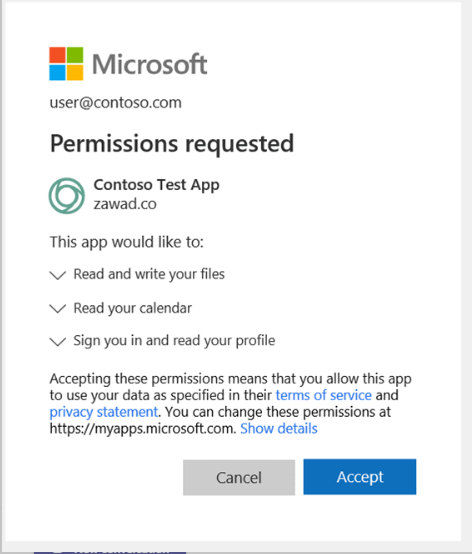Image resolution: width=472 pixels, height=554 pixels.
Task: Click the Cancel button
Action: [239, 477]
